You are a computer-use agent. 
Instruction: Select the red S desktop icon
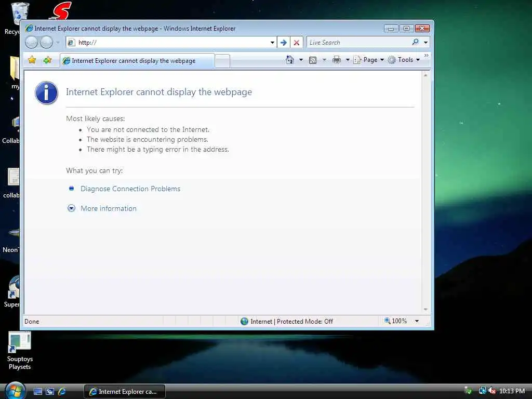61,10
